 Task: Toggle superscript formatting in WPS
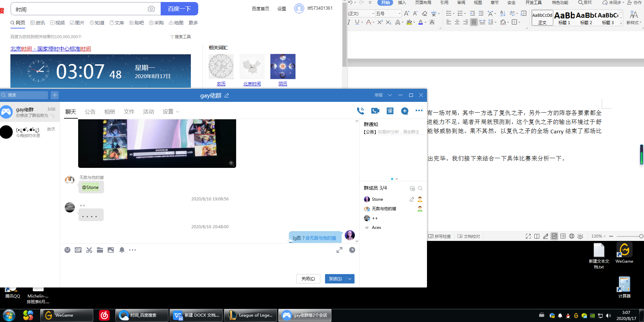(380, 22)
